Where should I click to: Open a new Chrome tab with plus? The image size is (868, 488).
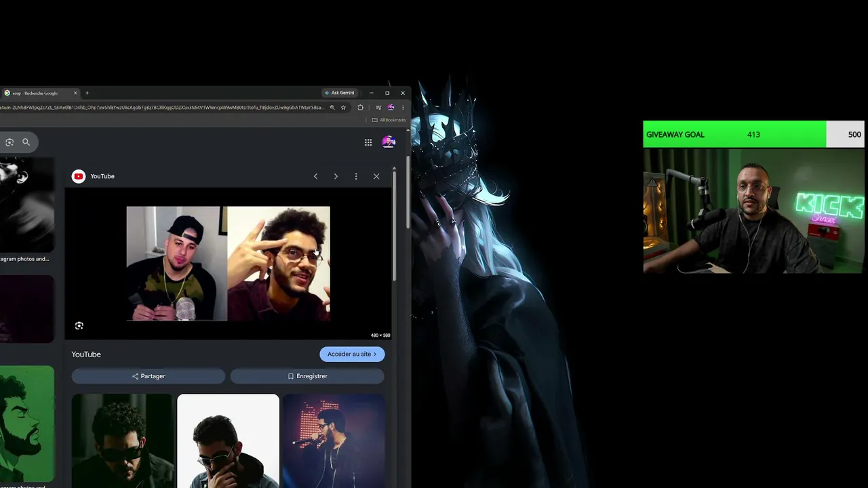87,93
